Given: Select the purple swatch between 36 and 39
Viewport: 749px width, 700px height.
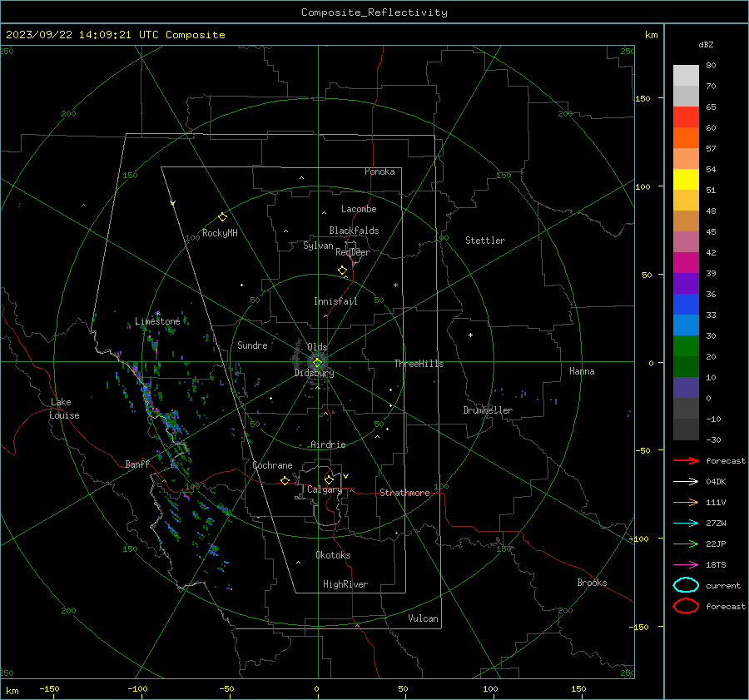Looking at the screenshot, I should (x=686, y=284).
